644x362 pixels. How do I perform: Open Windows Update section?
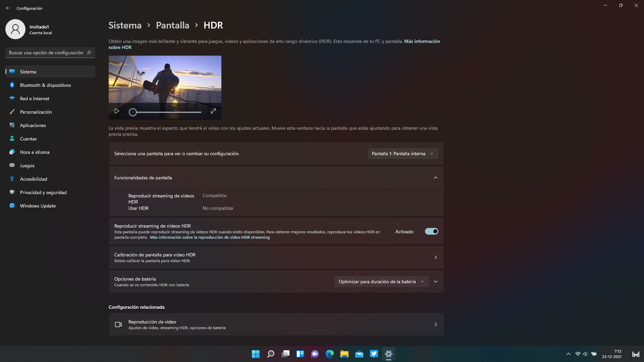point(38,206)
